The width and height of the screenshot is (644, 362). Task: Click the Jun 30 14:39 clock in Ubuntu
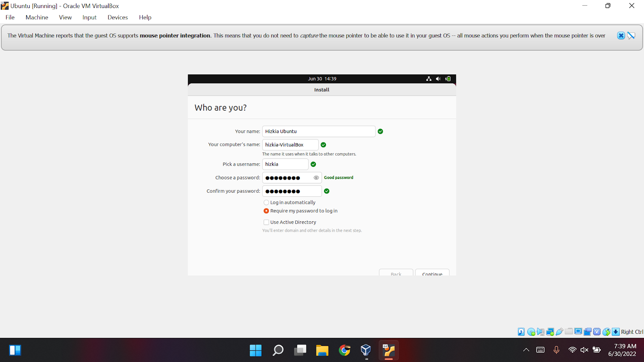[322, 79]
